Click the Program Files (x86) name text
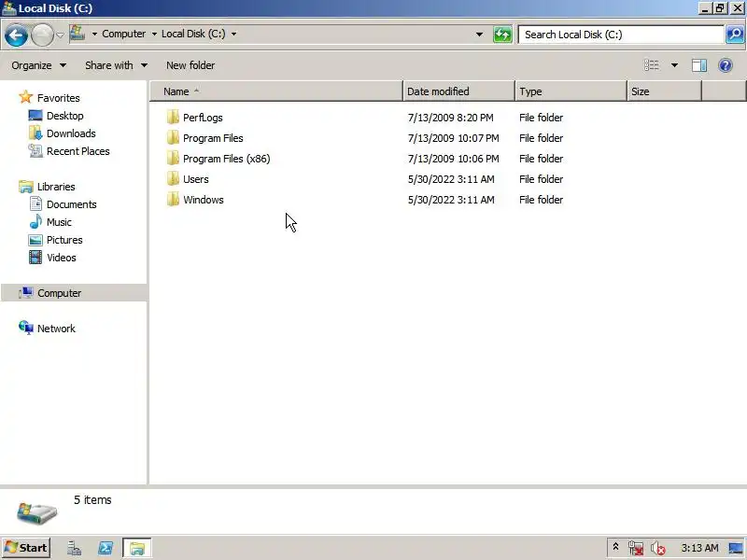The image size is (747, 560). click(227, 159)
